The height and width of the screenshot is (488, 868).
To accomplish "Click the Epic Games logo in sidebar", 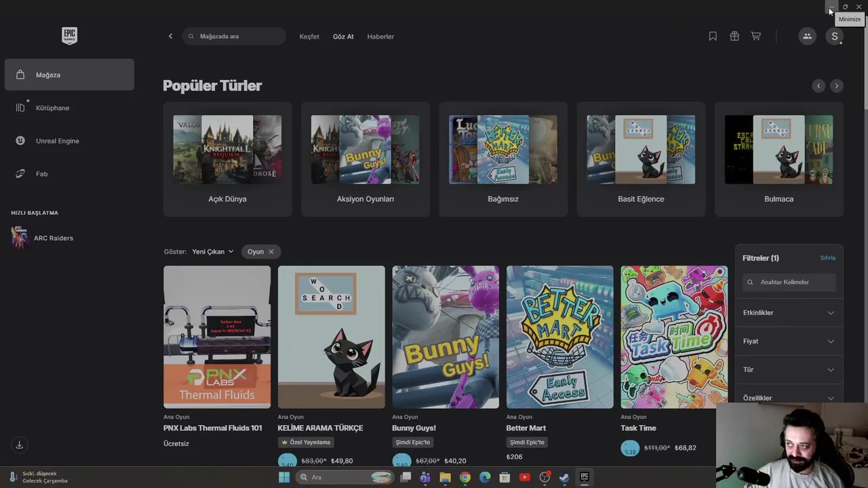I will click(x=69, y=35).
